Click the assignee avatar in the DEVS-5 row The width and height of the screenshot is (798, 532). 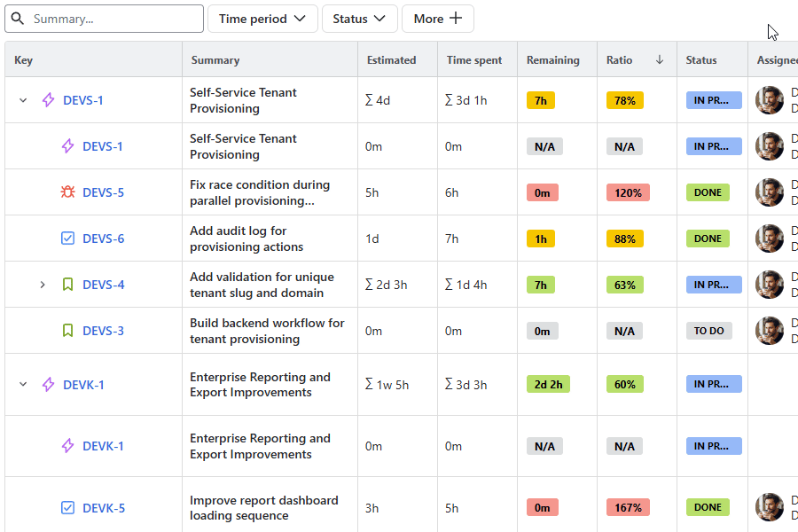769,192
